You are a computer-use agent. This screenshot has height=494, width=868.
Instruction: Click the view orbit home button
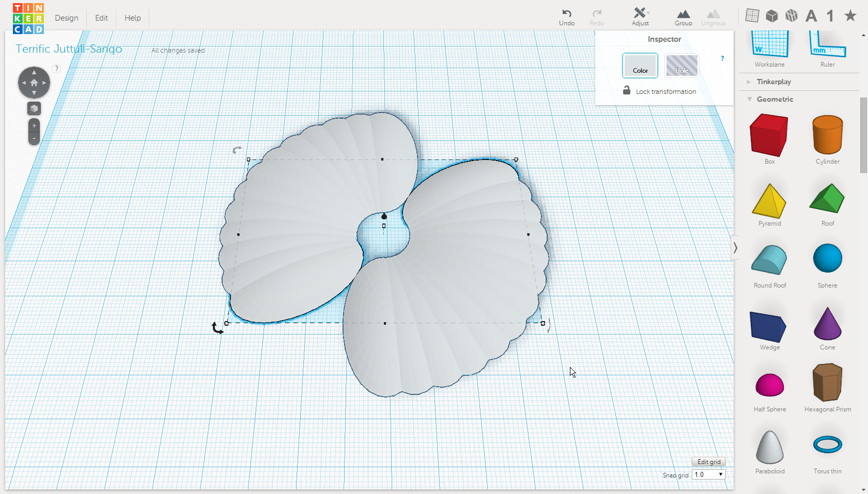(34, 83)
